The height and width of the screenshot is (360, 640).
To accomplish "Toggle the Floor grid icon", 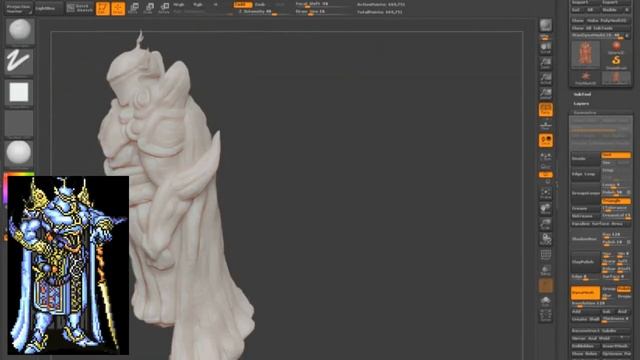I will click(546, 125).
